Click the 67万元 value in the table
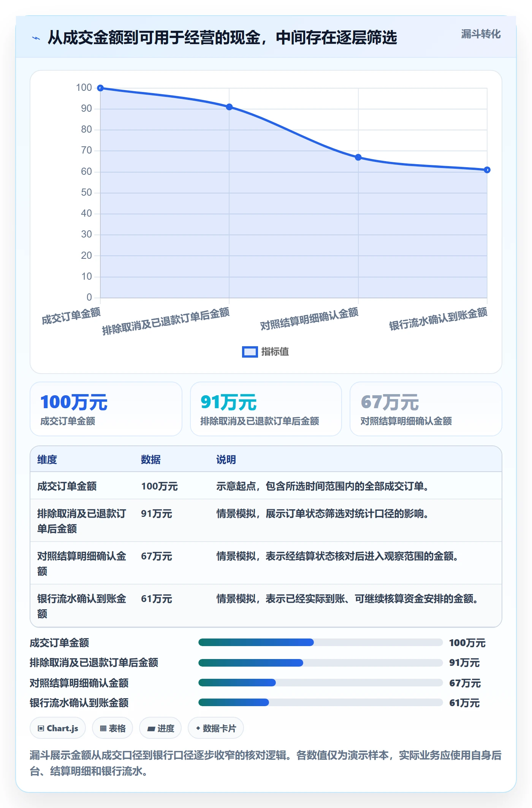This screenshot has width=532, height=808. click(x=157, y=556)
